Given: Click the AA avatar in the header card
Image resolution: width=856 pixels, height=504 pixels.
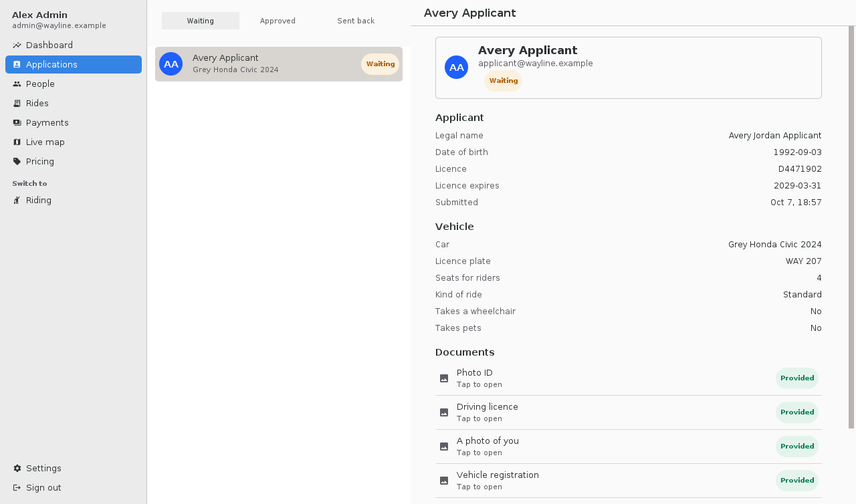Looking at the screenshot, I should point(457,68).
